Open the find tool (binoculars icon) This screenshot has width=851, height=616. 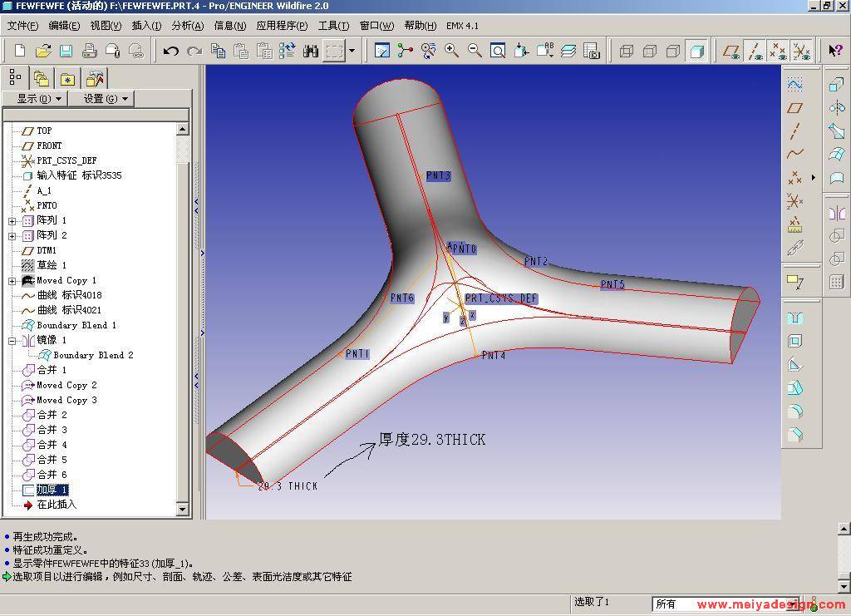pyautogui.click(x=311, y=51)
